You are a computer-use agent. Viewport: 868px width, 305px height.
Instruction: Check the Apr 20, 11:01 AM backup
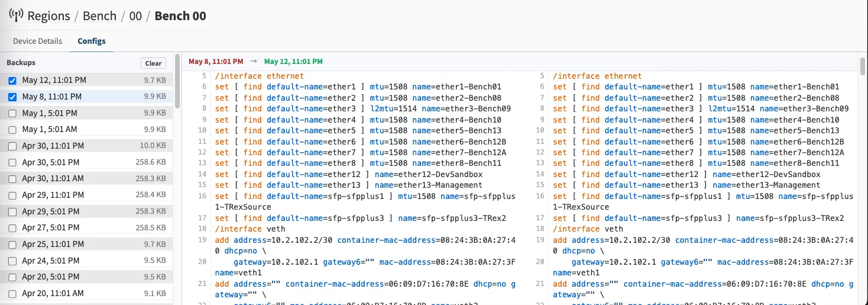pyautogui.click(x=12, y=293)
